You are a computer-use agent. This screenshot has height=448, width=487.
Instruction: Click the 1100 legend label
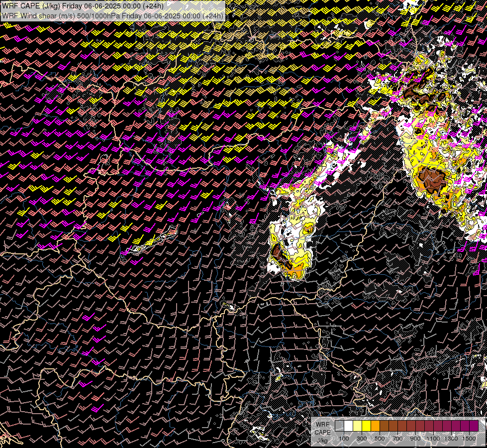point(433,439)
